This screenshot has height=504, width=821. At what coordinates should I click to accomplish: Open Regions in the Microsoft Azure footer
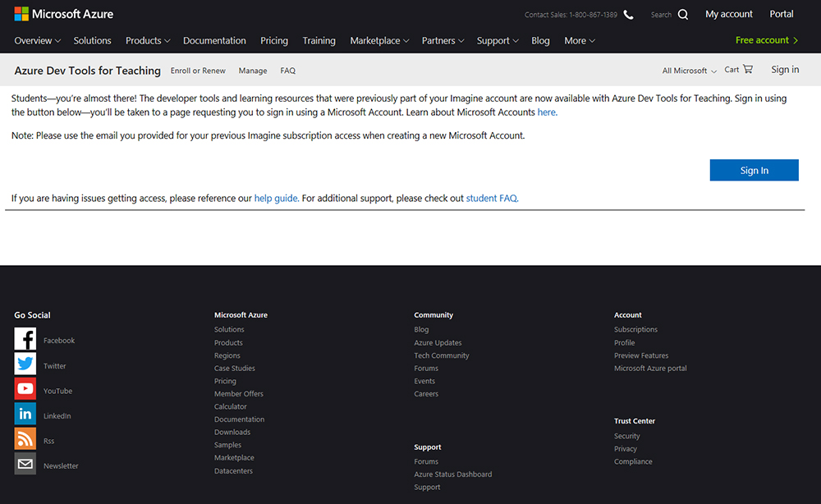coord(227,355)
